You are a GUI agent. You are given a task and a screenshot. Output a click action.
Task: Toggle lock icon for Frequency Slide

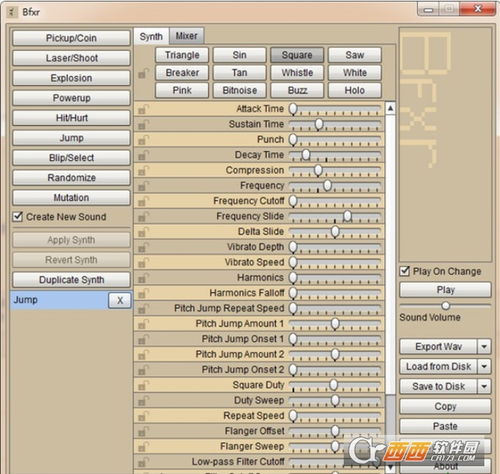[x=143, y=216]
